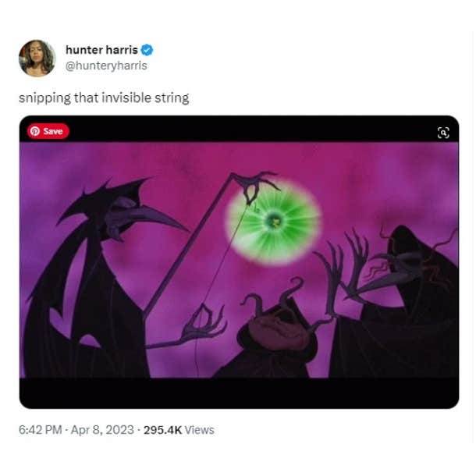Click the Pinterest logo inside Save
476x476 pixels.
click(35, 131)
